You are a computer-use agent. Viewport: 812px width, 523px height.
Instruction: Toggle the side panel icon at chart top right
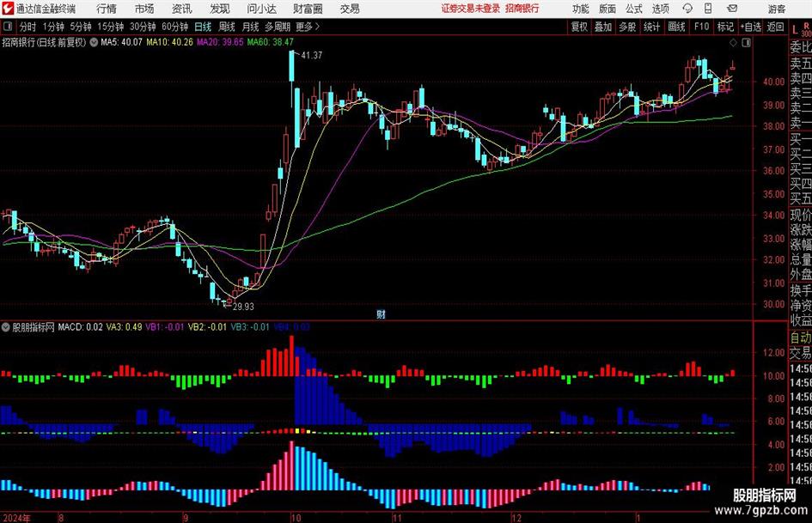coord(746,43)
